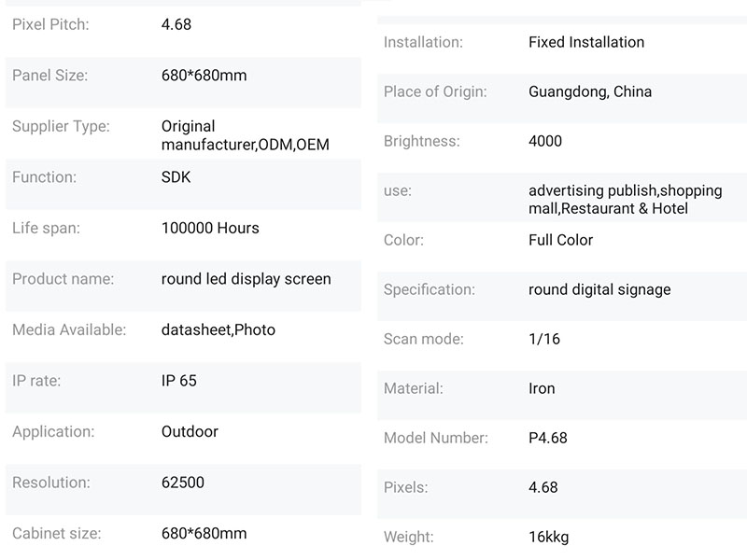Select the SDK function value

[176, 177]
